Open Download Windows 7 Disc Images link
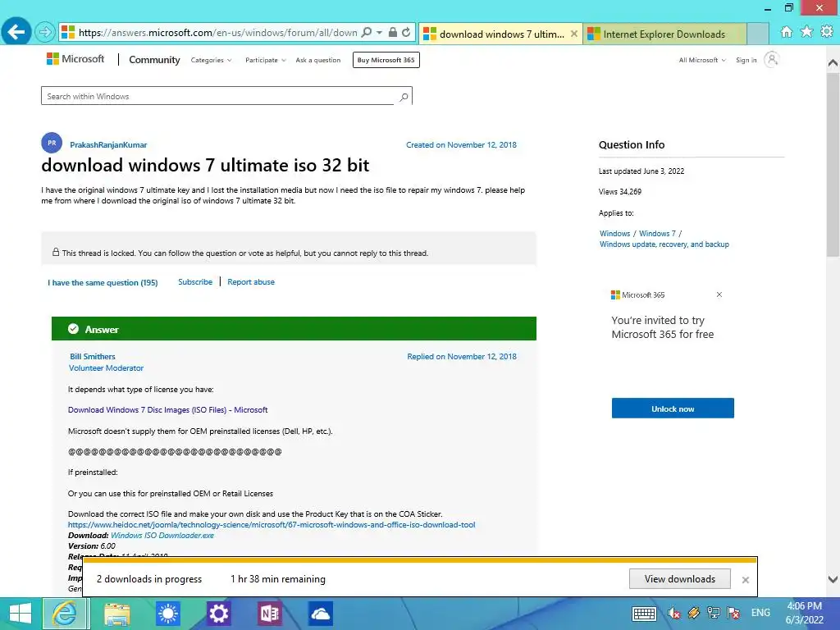Viewport: 840px width, 630px height. (x=167, y=410)
